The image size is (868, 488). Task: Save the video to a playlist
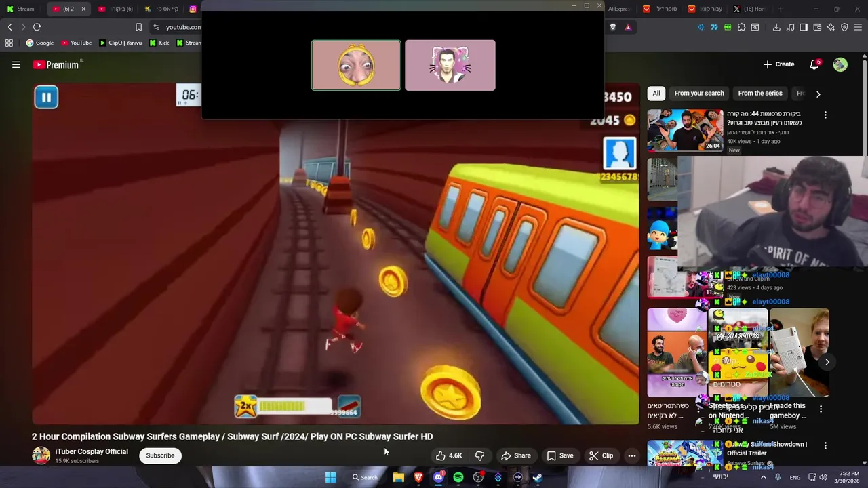coord(560,455)
